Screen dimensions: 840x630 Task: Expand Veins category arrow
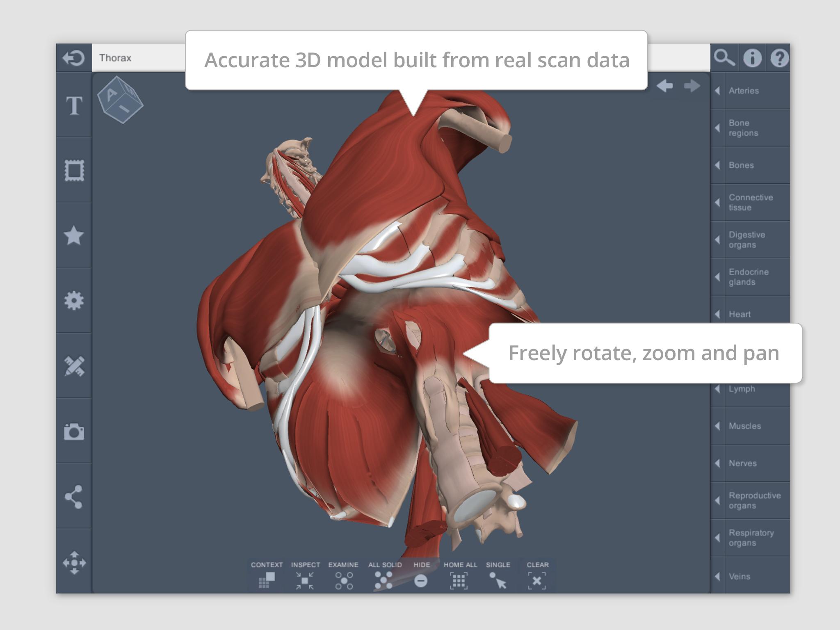[x=717, y=576]
